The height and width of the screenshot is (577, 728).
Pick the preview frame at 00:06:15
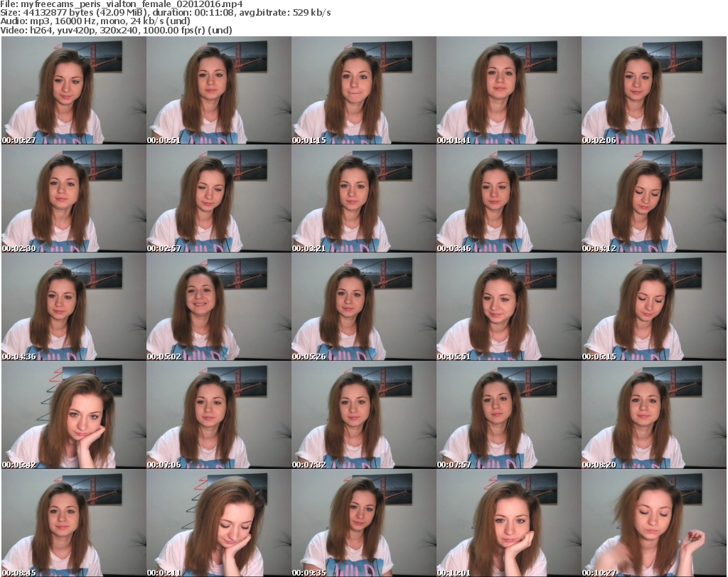tap(654, 307)
